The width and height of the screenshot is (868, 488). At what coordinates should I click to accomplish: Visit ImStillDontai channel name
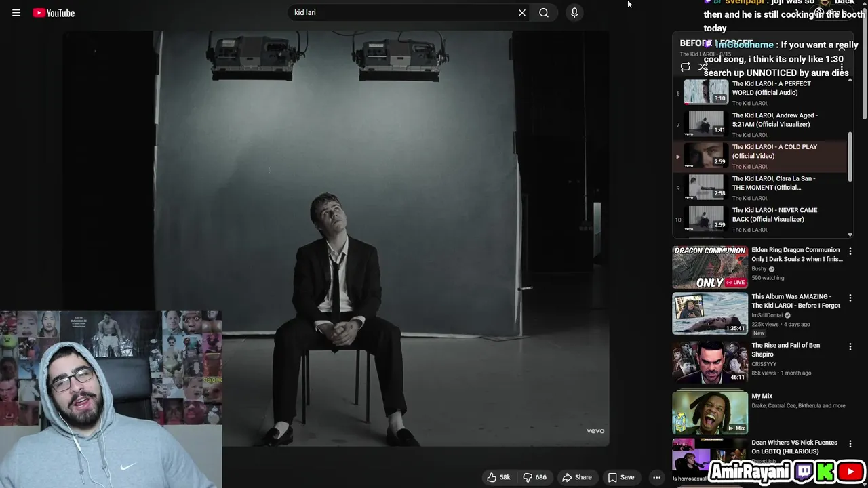pos(767,315)
